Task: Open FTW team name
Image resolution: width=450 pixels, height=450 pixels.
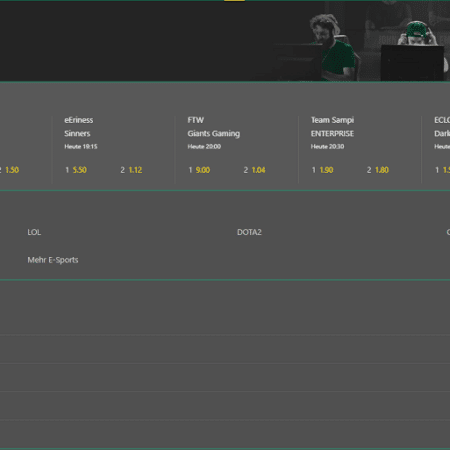Action: click(196, 120)
